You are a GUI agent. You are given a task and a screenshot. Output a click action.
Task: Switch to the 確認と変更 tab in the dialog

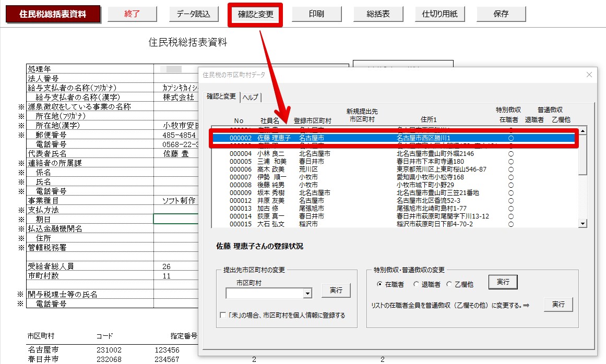click(221, 96)
